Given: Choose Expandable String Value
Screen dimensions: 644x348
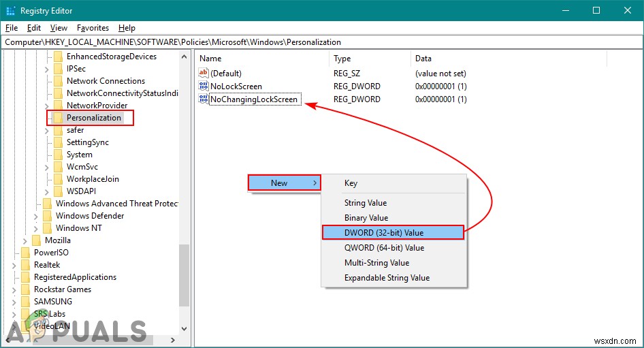Looking at the screenshot, I should [x=394, y=278].
